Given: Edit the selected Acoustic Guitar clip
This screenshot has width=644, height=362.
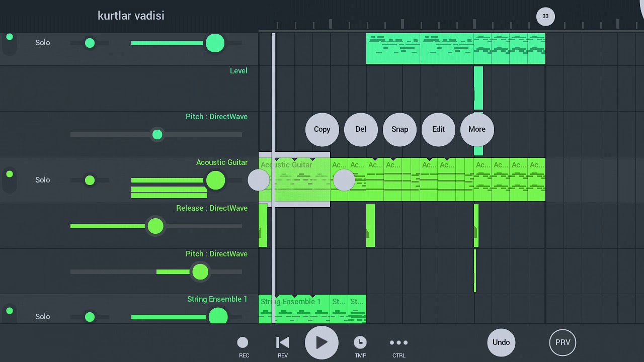Looking at the screenshot, I should (x=438, y=129).
